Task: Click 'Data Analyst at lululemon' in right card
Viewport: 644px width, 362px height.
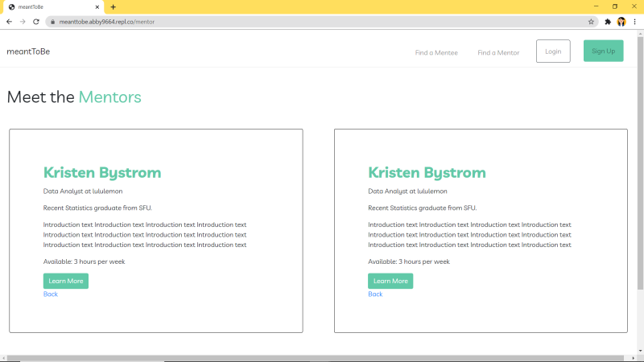Action: pos(408,191)
